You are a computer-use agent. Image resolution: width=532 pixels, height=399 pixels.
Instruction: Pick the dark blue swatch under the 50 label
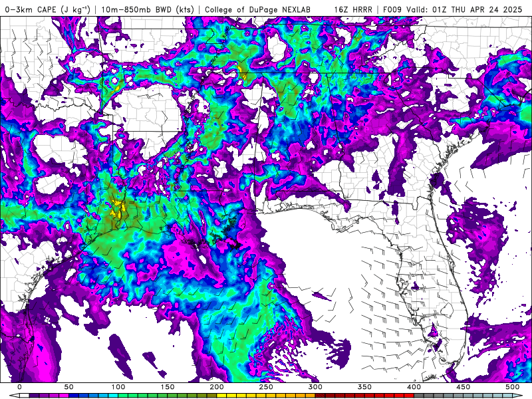tap(74, 396)
